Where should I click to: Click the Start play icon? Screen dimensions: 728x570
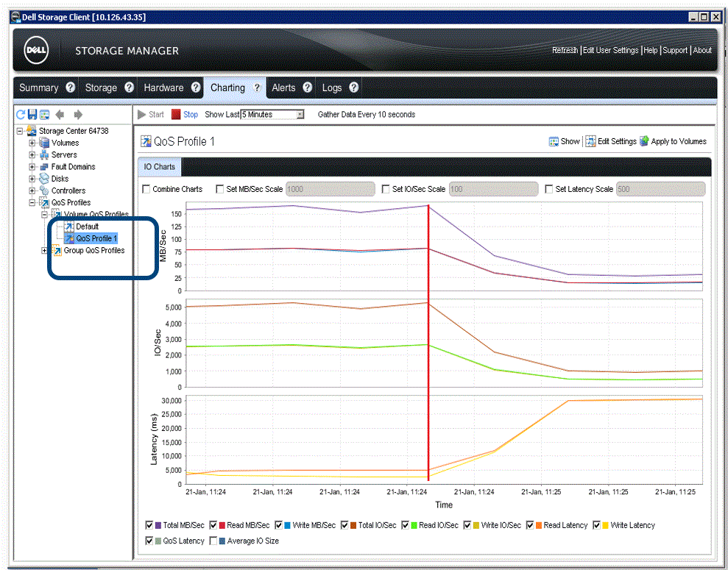tap(142, 115)
